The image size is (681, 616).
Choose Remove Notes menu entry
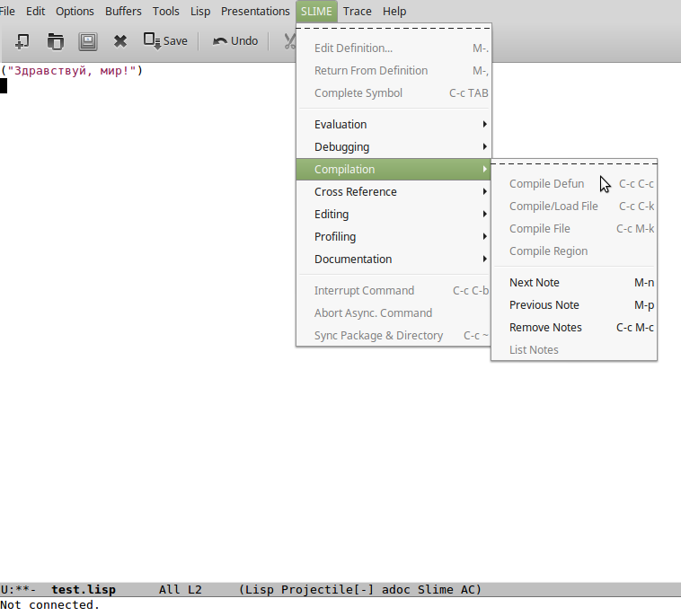(x=574, y=328)
